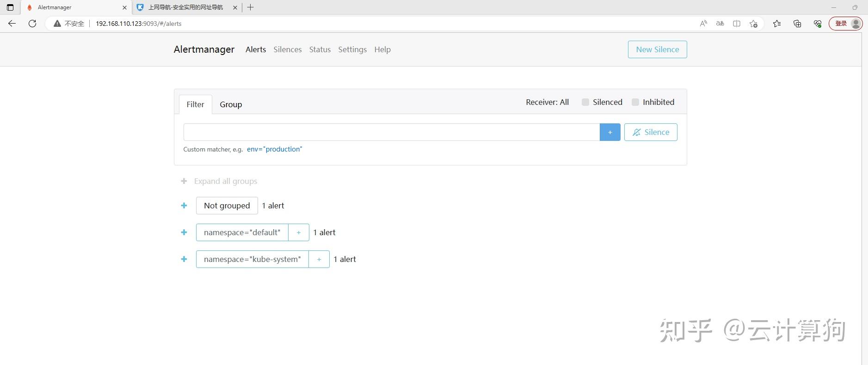Screen dimensions: 868x365
Task: Open browser essentials heart icon
Action: click(x=818, y=24)
